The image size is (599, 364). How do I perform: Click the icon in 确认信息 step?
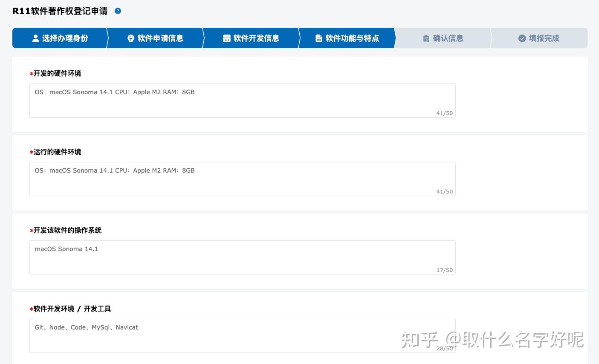pyautogui.click(x=426, y=38)
